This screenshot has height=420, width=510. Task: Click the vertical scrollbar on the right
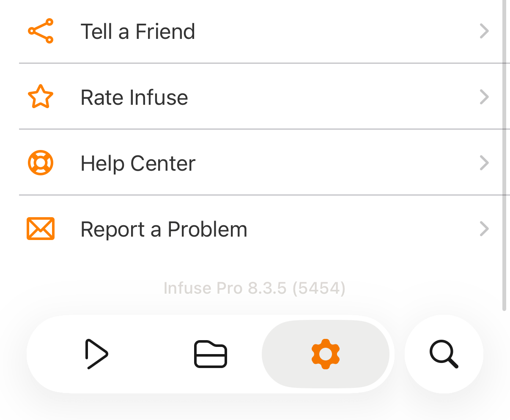coord(504,152)
